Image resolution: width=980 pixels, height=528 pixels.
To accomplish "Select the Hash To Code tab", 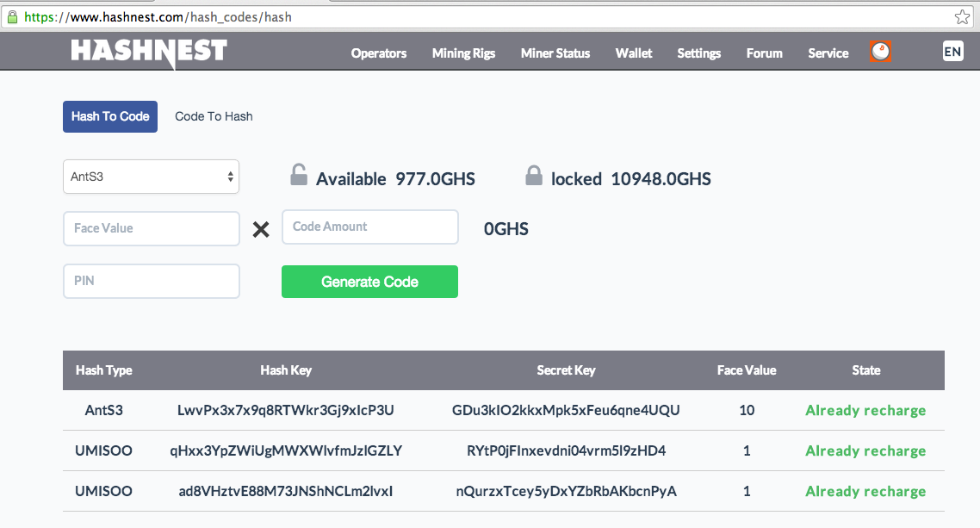I will [110, 117].
